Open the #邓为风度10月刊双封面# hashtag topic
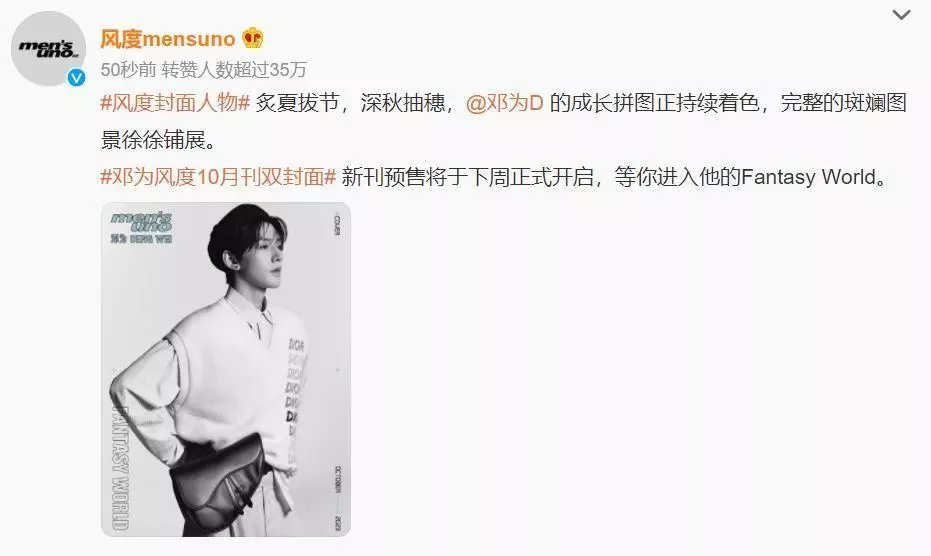The width and height of the screenshot is (931, 556). point(218,177)
